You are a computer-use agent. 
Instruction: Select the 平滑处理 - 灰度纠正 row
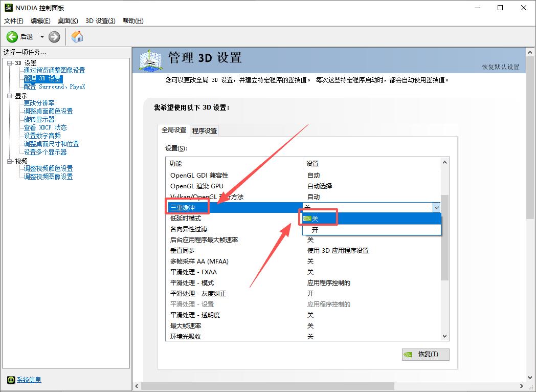[x=303, y=293]
